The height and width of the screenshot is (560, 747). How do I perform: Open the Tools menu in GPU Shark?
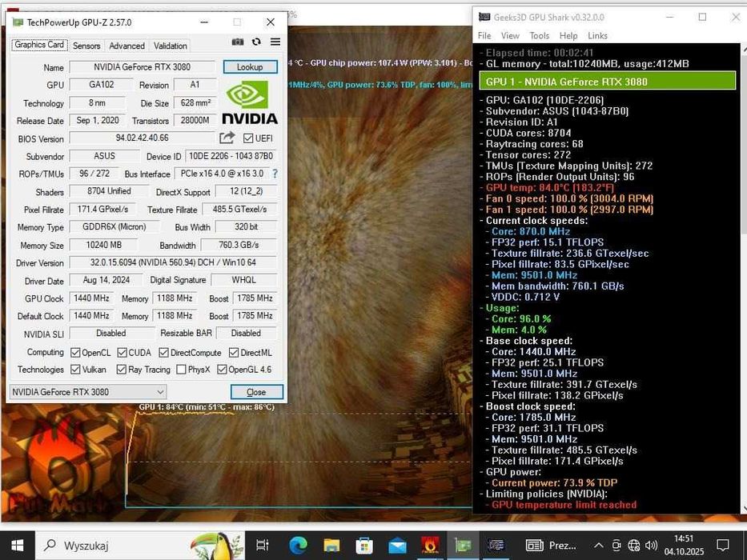point(540,36)
